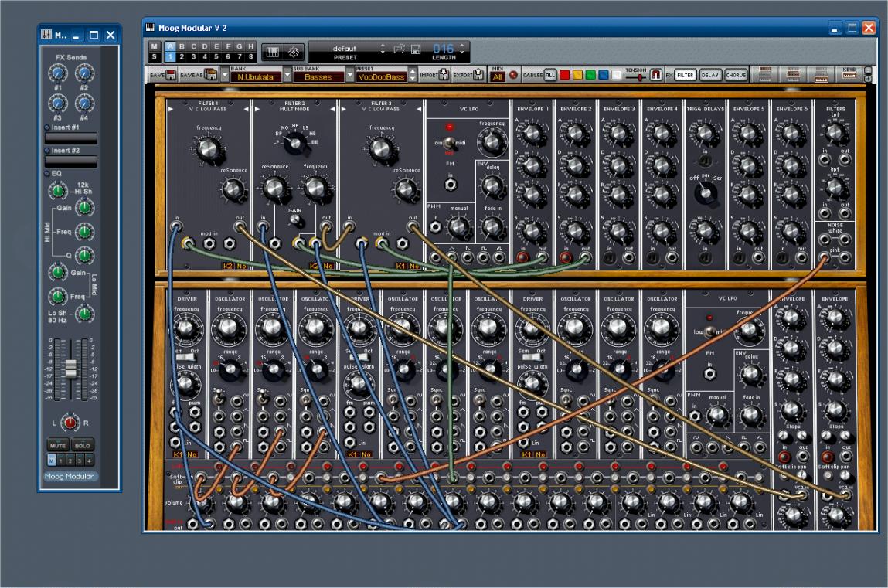Toggle the cable magnet icon near Tension

tap(655, 74)
